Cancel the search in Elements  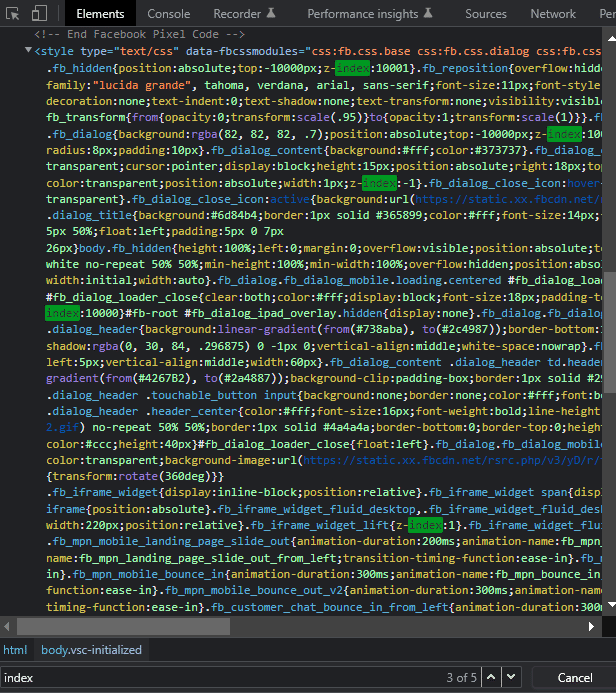pyautogui.click(x=574, y=678)
